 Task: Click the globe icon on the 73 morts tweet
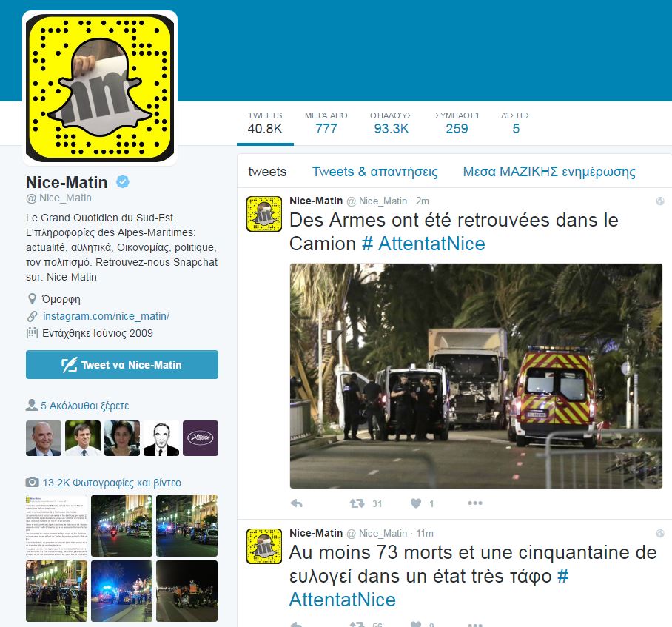pyautogui.click(x=660, y=533)
